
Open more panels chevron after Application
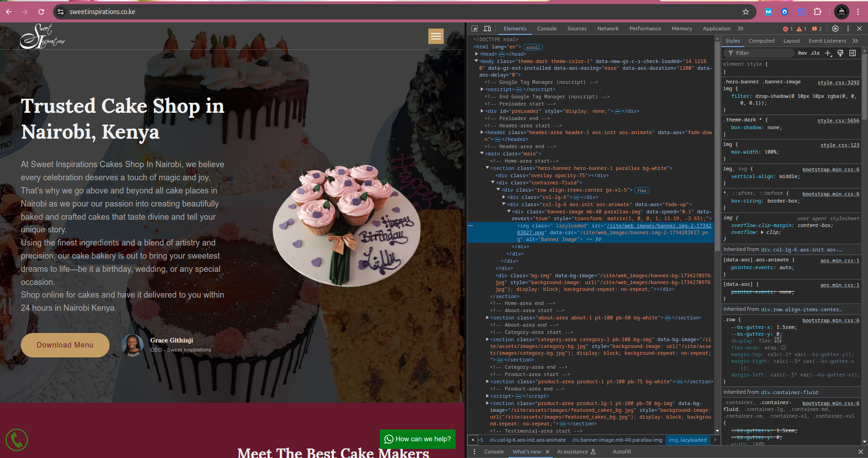741,29
